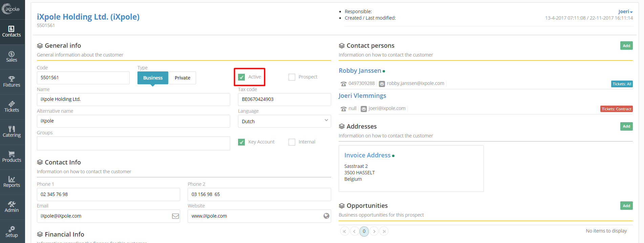Click the globe icon in the Website field

pos(326,216)
